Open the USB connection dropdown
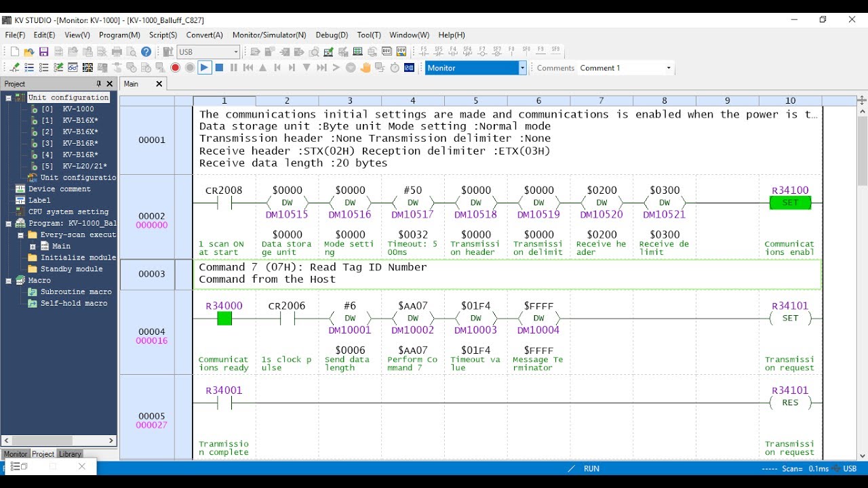 coord(236,52)
